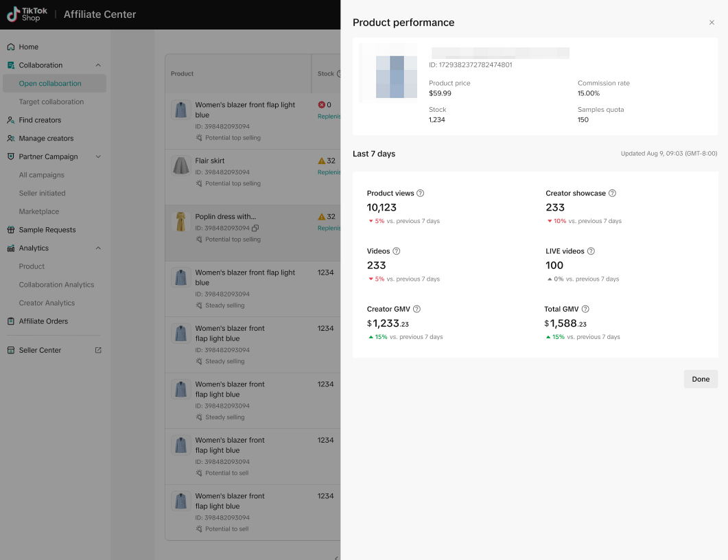The image size is (728, 560).
Task: Collapse the Collaboration menu section
Action: (98, 65)
